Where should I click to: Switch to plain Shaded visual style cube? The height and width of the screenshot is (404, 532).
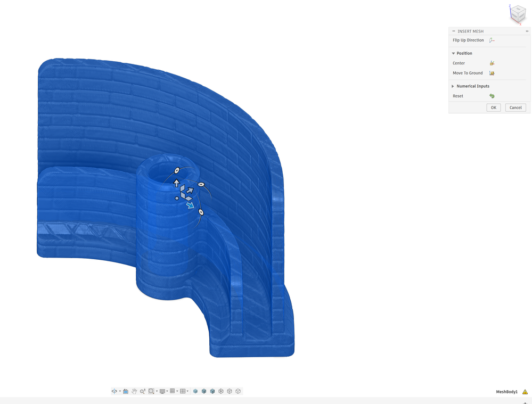pos(195,391)
